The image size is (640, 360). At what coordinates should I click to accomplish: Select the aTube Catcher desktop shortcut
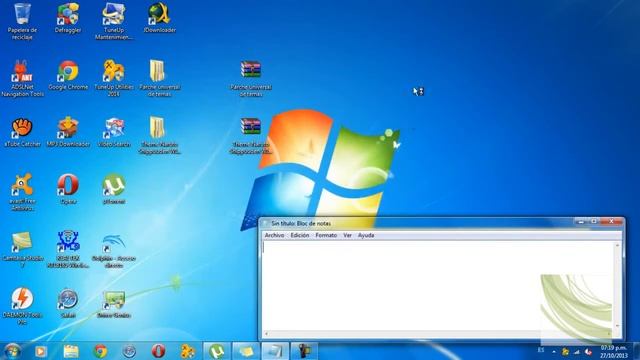(22, 133)
